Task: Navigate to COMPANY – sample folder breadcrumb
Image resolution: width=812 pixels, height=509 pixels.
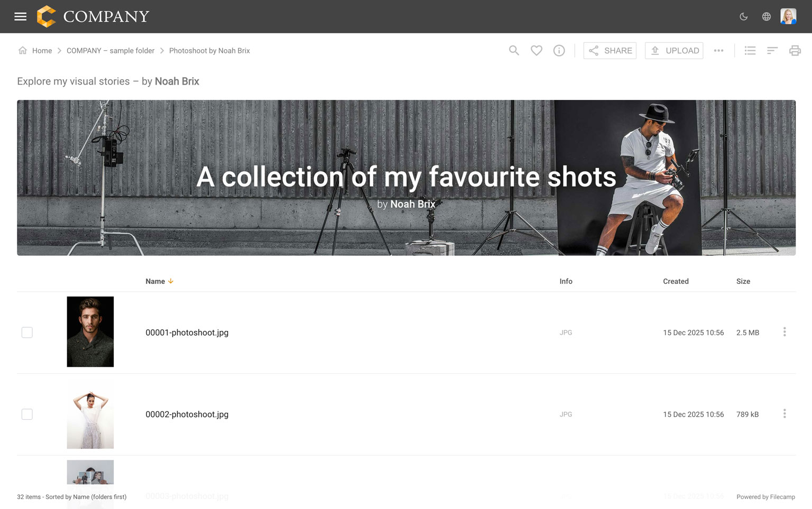Action: click(x=110, y=51)
